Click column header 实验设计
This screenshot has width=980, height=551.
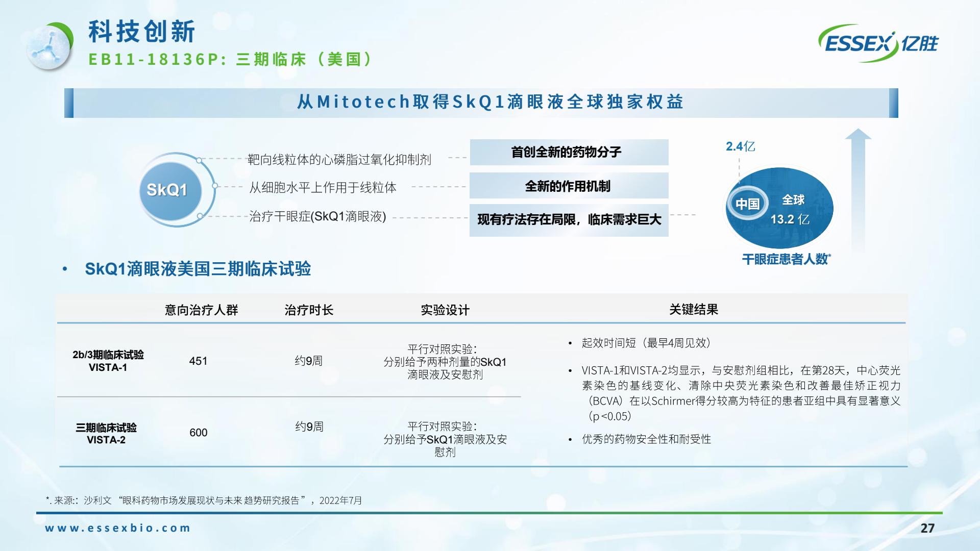[445, 310]
